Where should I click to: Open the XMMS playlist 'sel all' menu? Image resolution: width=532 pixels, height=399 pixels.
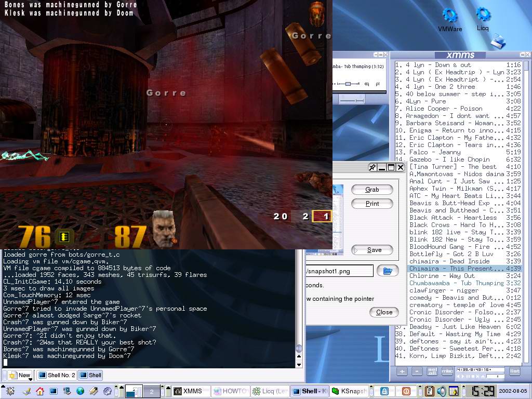pos(432,371)
